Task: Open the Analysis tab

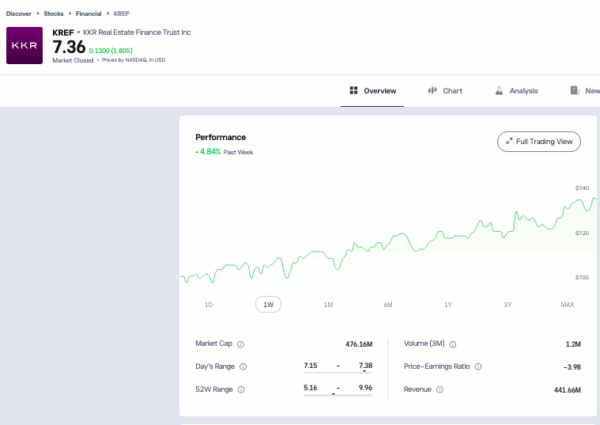Action: (517, 91)
